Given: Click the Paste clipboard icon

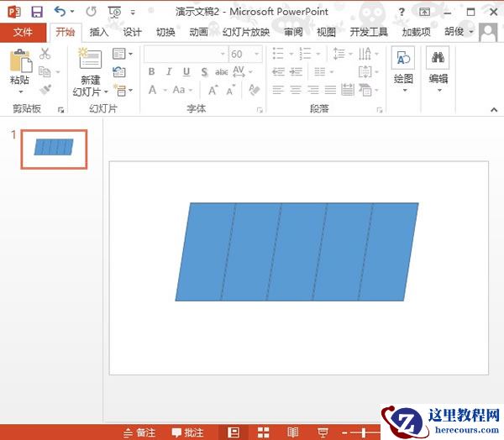Looking at the screenshot, I should (x=20, y=61).
